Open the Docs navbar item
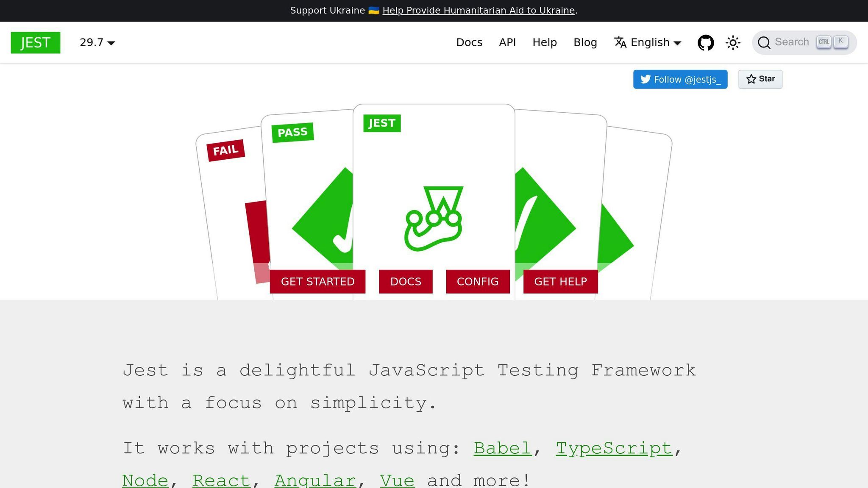Image resolution: width=868 pixels, height=488 pixels. [469, 43]
